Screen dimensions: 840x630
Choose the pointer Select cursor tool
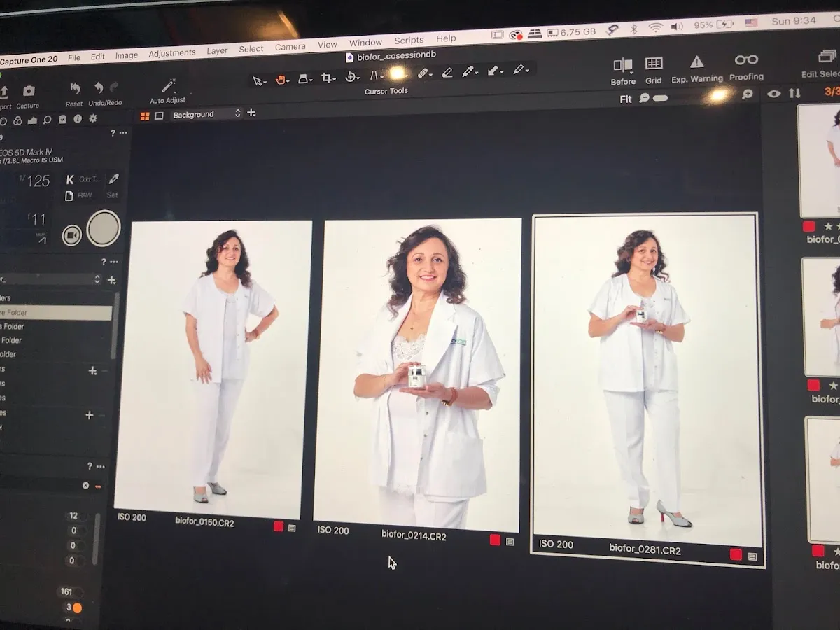(x=258, y=81)
